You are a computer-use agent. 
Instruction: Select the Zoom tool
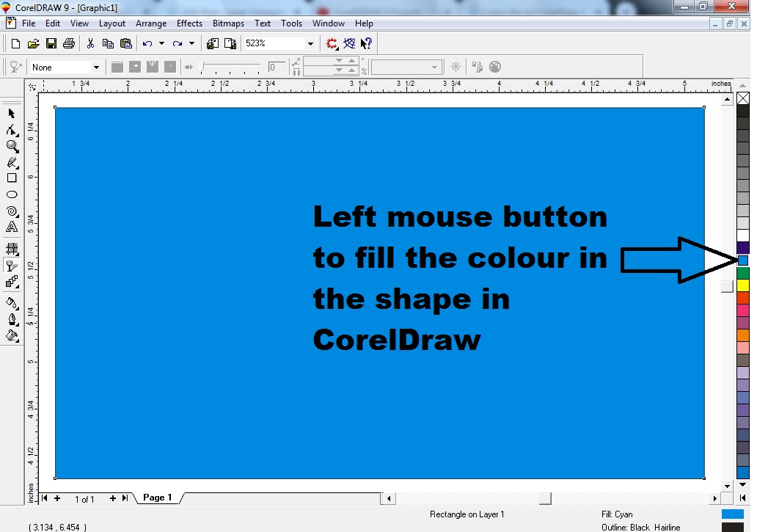pyautogui.click(x=12, y=146)
